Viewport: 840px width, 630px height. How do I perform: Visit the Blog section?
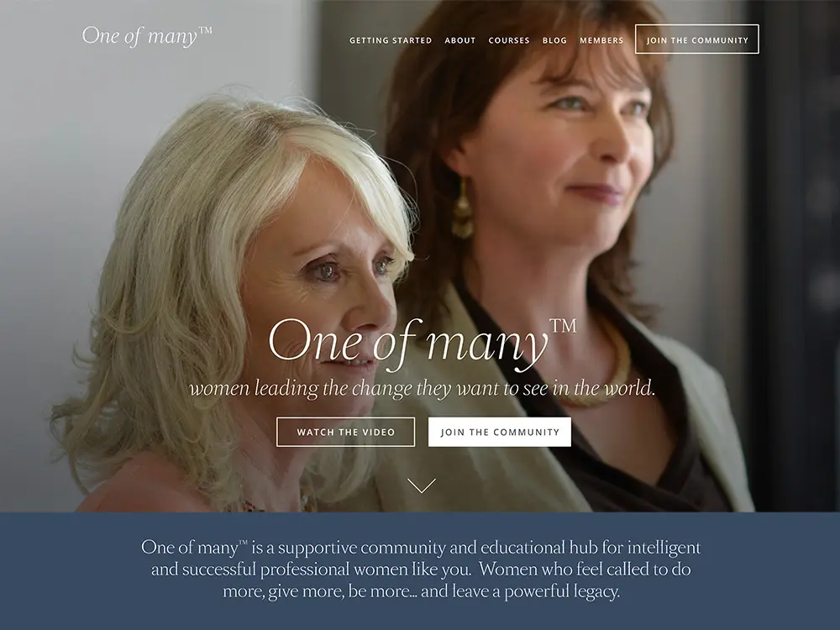pos(554,40)
